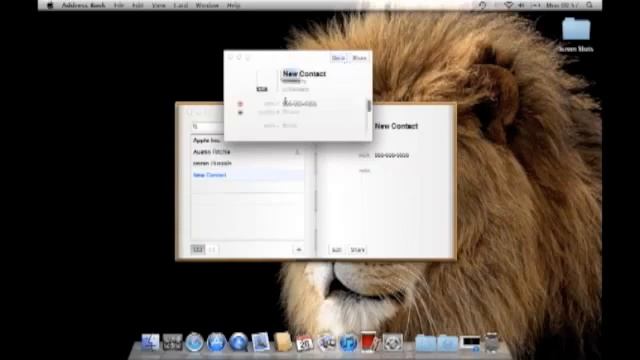Switch to card only view button
Image resolution: width=640 pixels, height=360 pixels.
coord(212,249)
